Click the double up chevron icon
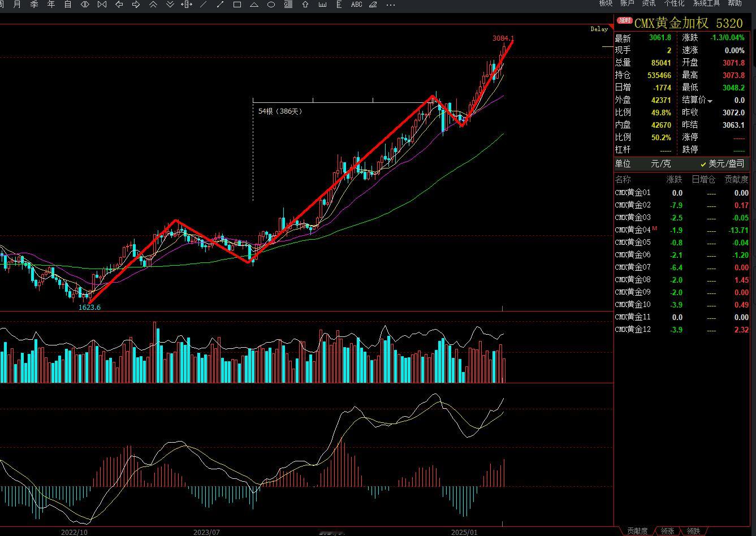Image resolution: width=756 pixels, height=536 pixels. (153, 4)
